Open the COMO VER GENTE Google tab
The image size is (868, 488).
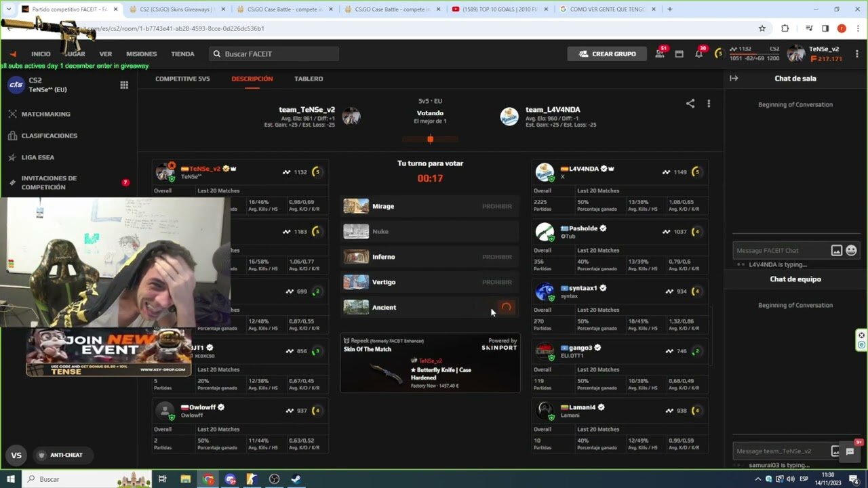click(x=607, y=9)
